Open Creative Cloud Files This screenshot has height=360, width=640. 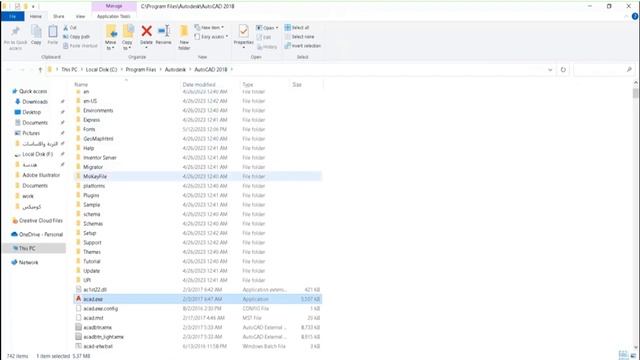point(37,221)
